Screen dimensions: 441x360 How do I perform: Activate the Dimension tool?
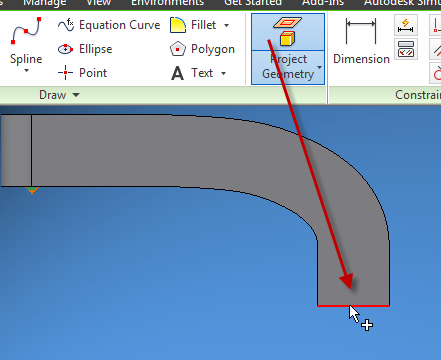click(361, 41)
